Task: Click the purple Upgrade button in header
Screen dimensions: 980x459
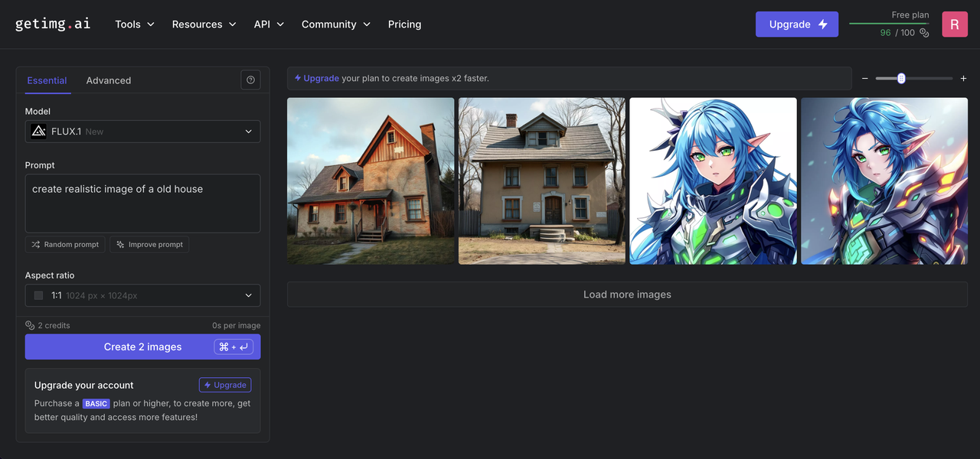Action: [x=797, y=24]
